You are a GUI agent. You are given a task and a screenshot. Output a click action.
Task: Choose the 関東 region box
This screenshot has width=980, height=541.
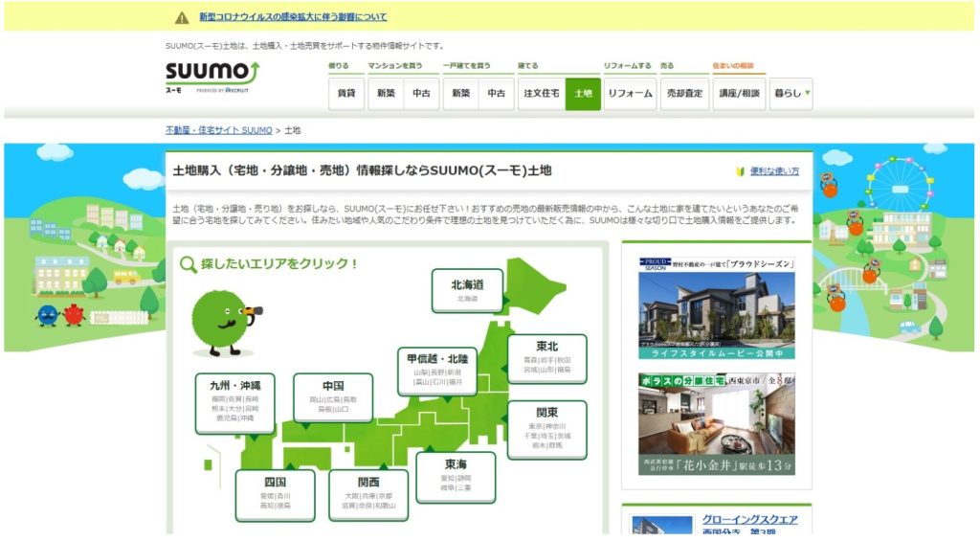546,430
